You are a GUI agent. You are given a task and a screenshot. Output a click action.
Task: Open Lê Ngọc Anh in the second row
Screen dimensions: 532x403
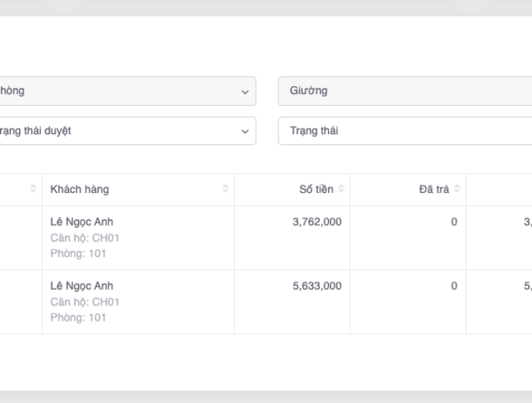(x=81, y=286)
